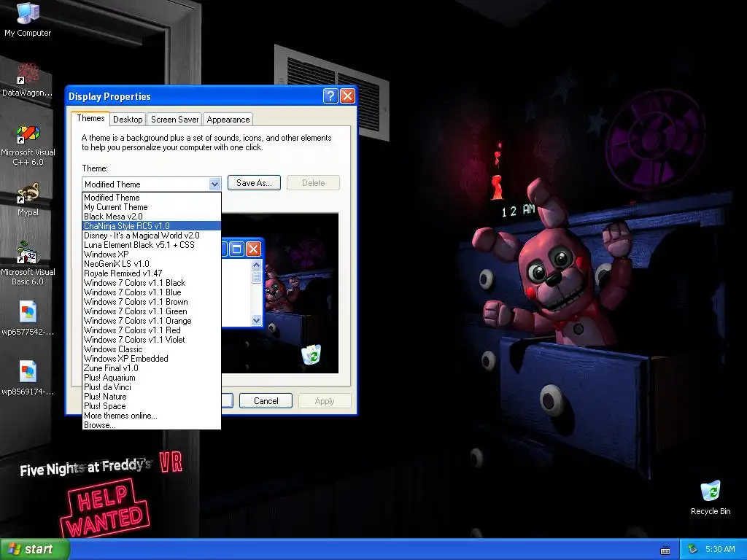Choose the Windows XP theme entry

point(152,254)
